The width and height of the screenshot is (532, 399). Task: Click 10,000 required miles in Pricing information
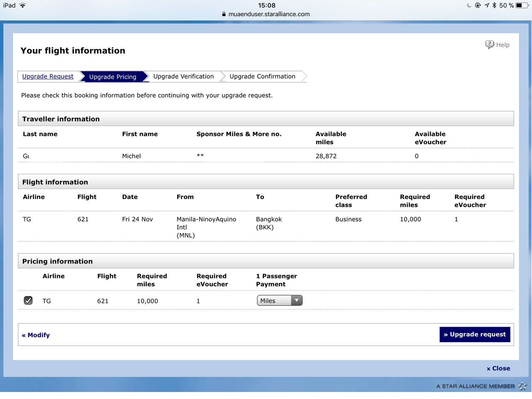[147, 301]
